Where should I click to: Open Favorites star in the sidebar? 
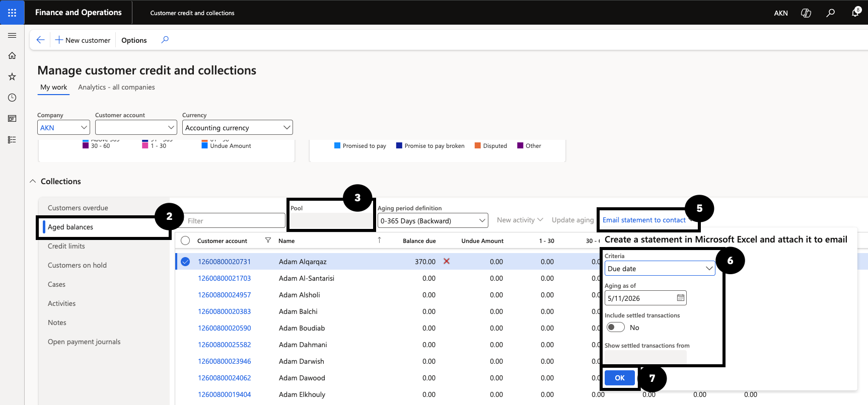[12, 76]
